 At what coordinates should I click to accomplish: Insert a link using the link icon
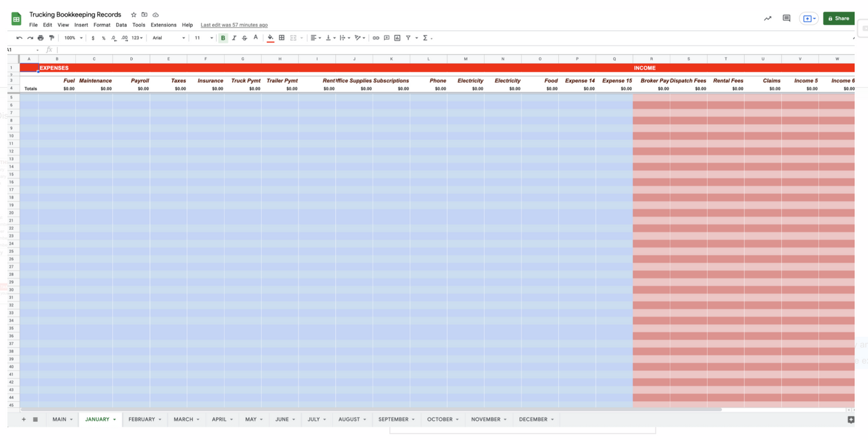click(x=376, y=38)
